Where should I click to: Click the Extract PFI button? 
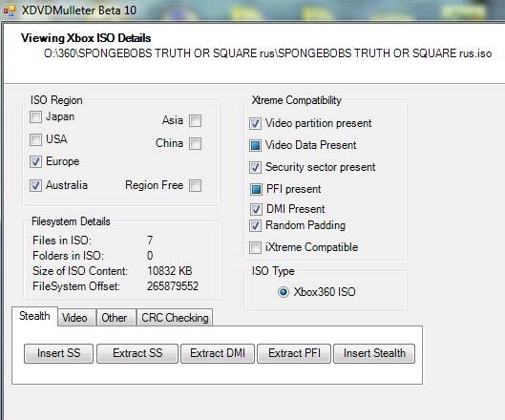[294, 353]
